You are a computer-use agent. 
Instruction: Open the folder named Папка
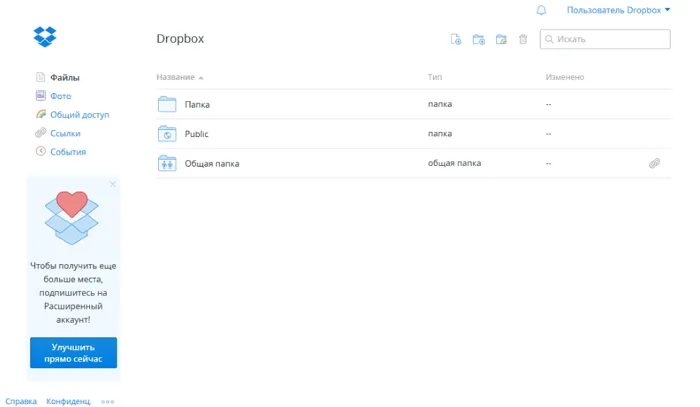click(197, 104)
